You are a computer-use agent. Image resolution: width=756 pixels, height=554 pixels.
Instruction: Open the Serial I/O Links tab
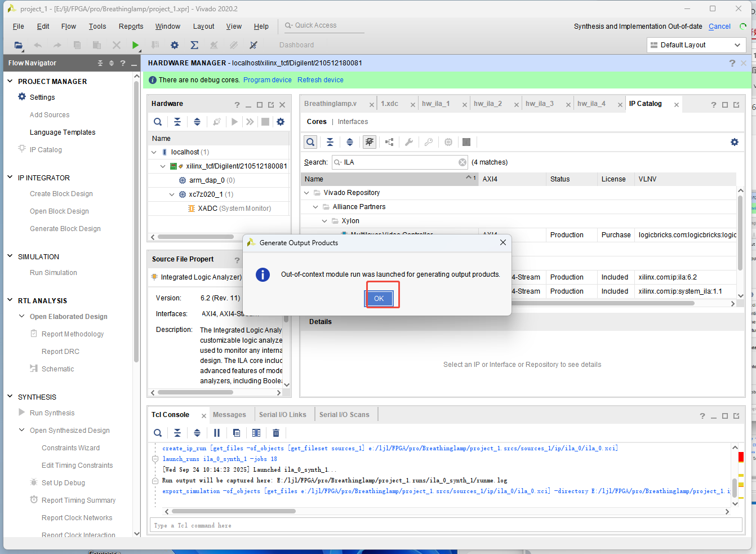tap(283, 415)
